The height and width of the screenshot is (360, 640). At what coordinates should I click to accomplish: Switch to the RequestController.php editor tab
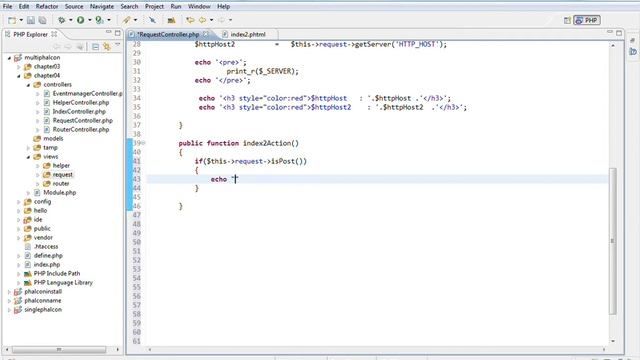168,34
